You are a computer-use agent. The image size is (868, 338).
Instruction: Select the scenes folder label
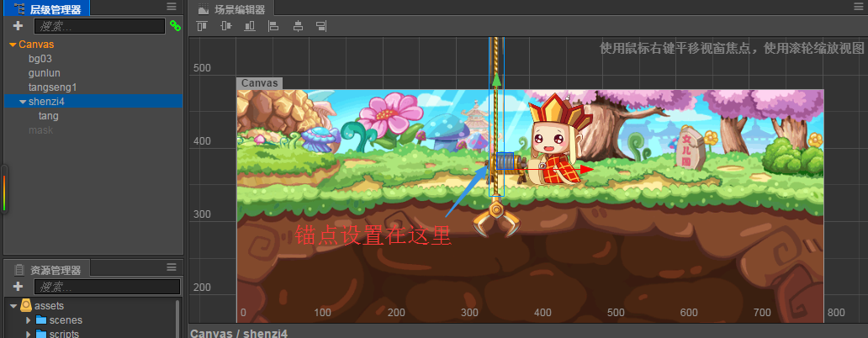[66, 320]
